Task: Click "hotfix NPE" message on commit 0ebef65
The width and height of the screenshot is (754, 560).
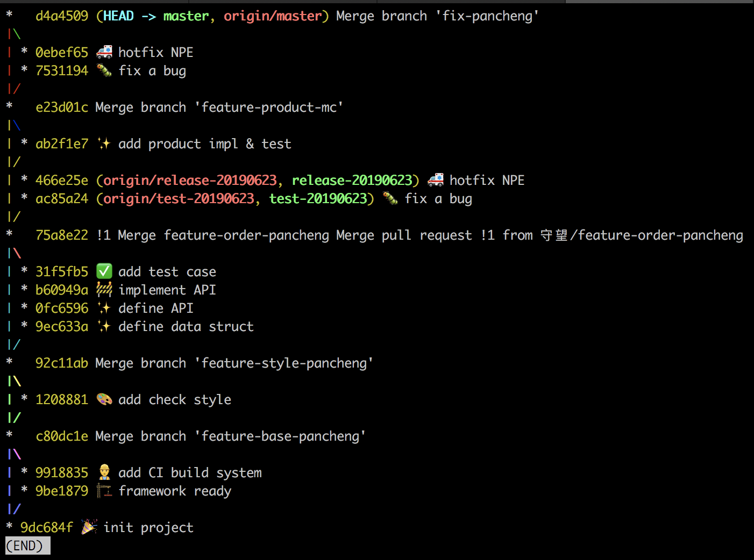Action: coord(156,52)
